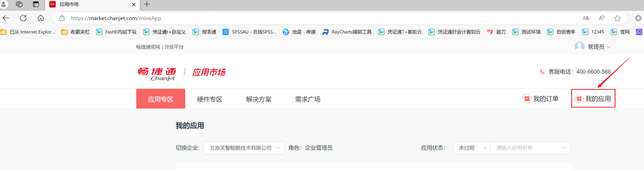Click the 管理员 avatar icon
This screenshot has width=644, height=171.
579,46
